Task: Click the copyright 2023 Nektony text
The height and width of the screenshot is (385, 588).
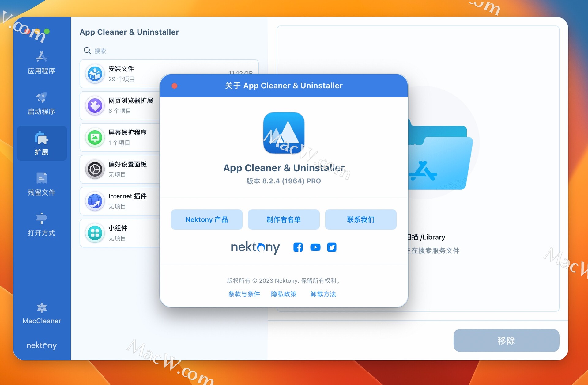Action: pos(284,281)
